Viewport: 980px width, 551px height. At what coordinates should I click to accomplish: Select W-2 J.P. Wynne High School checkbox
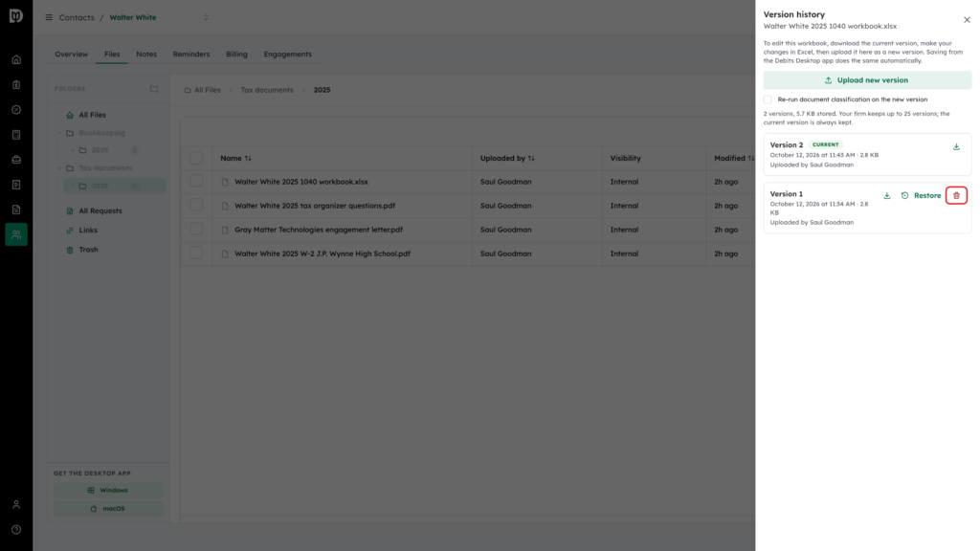[196, 253]
